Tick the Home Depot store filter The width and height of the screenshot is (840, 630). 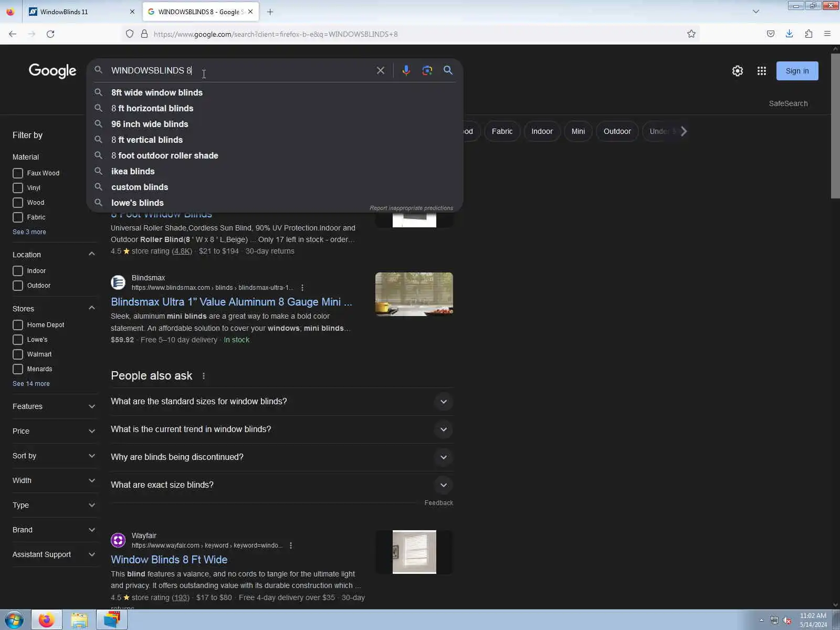click(x=18, y=325)
